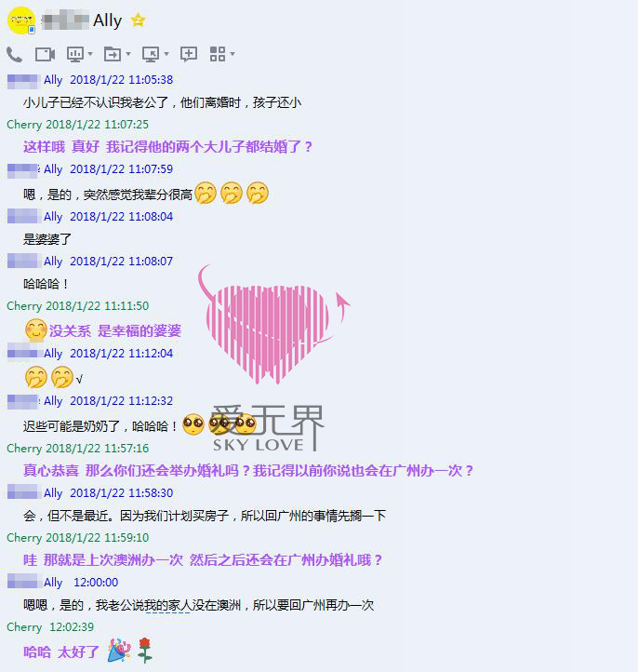Click the party popper emoji in last message

point(119,650)
